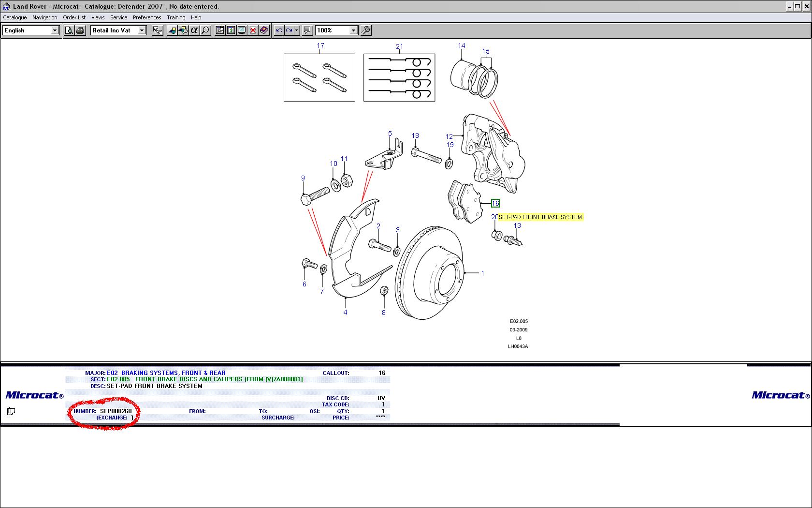
Task: Open the history arrow dropdown beside redo
Action: point(297,30)
